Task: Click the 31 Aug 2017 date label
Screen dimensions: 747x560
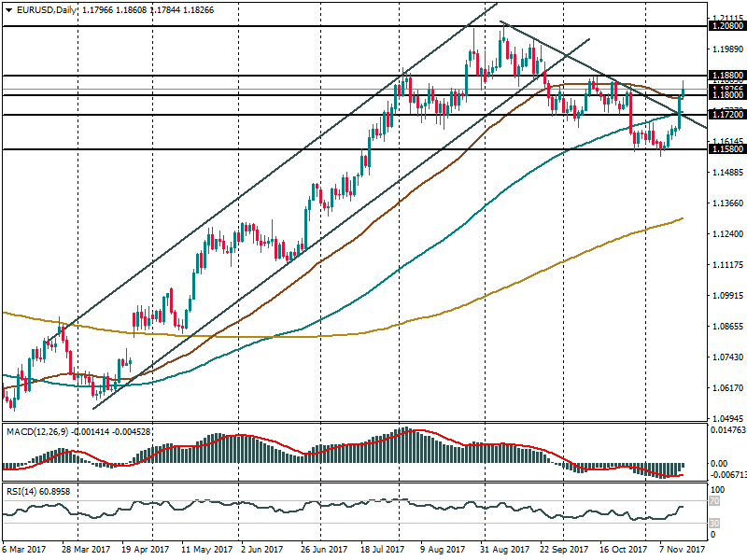Action: tap(505, 551)
